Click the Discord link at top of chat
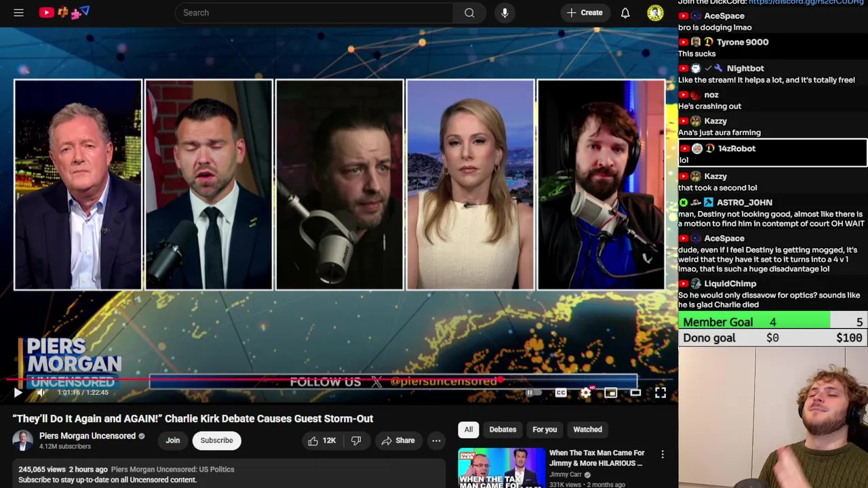Viewport: 868px width, 488px height. [806, 3]
